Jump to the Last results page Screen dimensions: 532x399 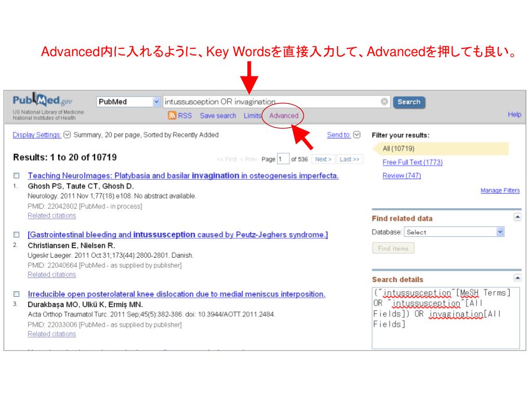tap(350, 159)
